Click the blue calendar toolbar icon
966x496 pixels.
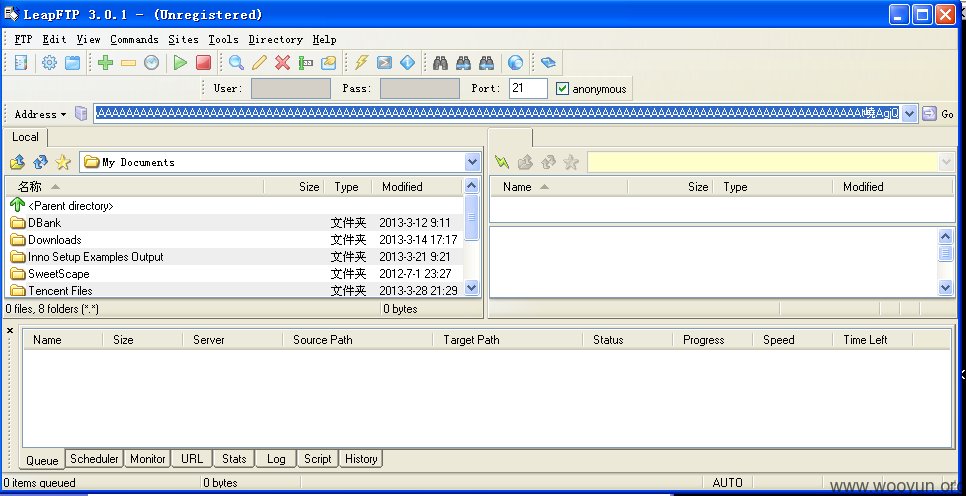pyautogui.click(x=73, y=62)
